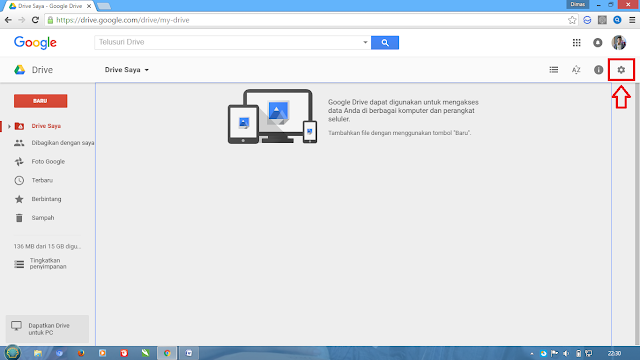
Task: Expand the Drive Saya folder tree
Action: click(9, 126)
